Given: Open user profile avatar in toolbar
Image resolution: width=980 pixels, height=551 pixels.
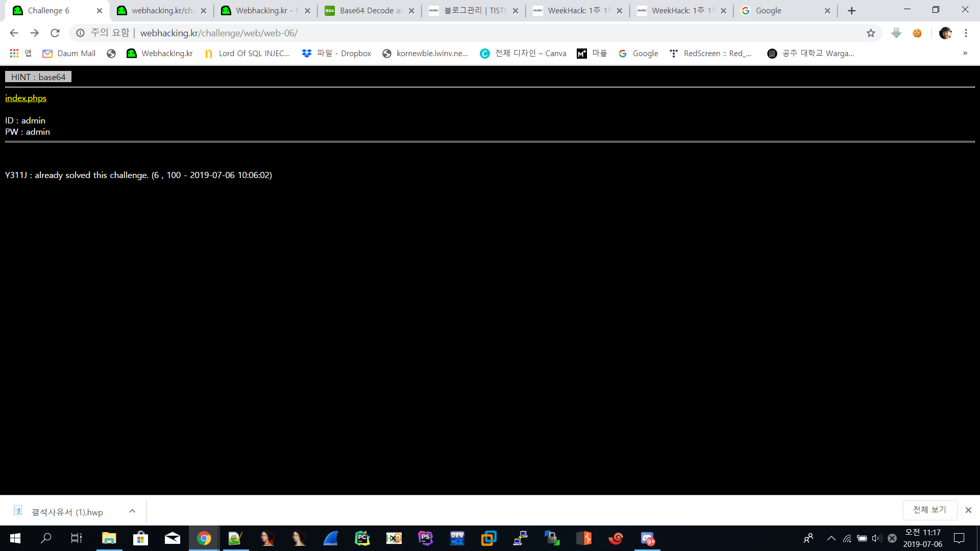Looking at the screenshot, I should point(945,33).
